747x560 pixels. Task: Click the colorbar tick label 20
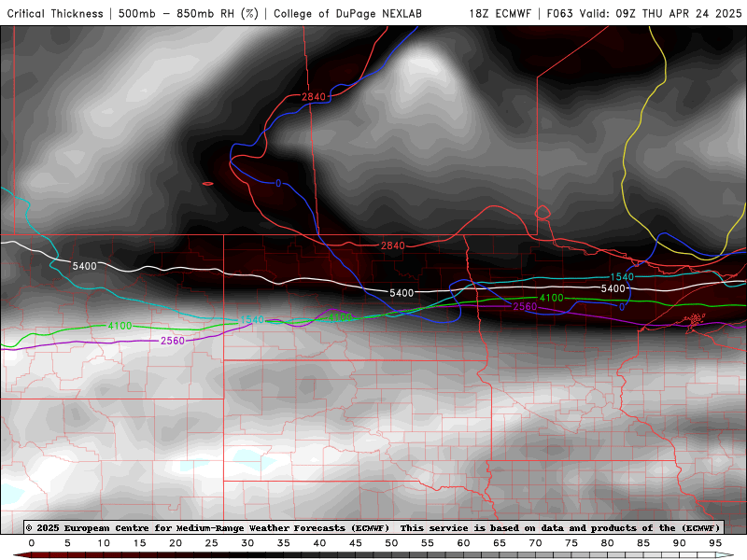176,543
